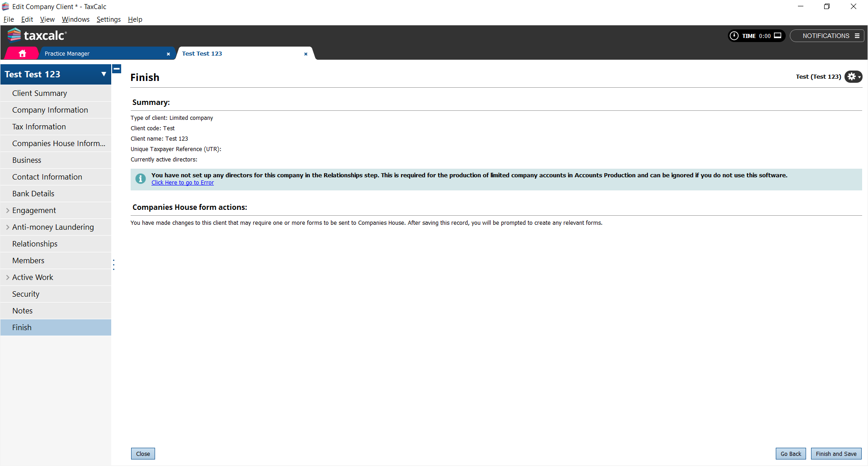This screenshot has height=469, width=868.
Task: Click the home tab icon
Action: pyautogui.click(x=22, y=53)
